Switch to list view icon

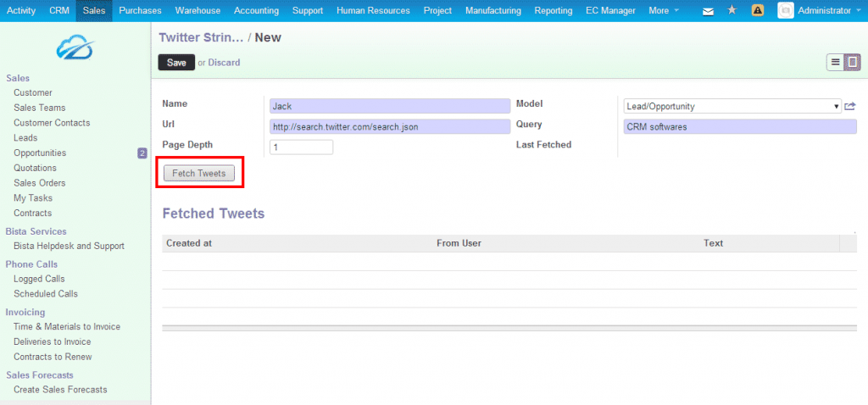pyautogui.click(x=835, y=62)
